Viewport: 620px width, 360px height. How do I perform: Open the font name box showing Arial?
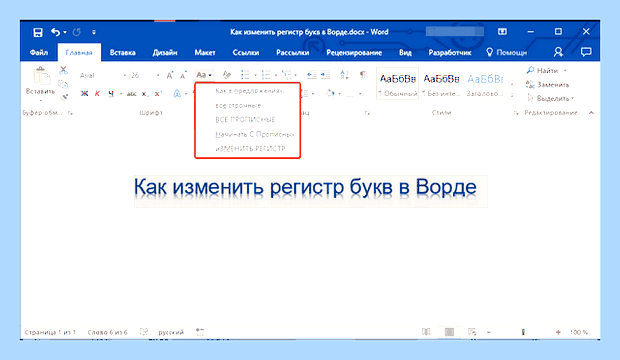(102, 75)
